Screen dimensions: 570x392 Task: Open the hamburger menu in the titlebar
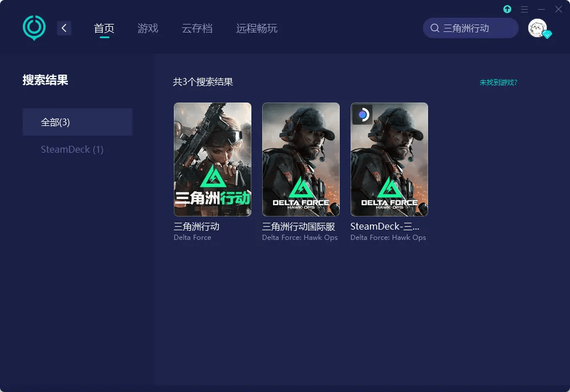click(524, 9)
